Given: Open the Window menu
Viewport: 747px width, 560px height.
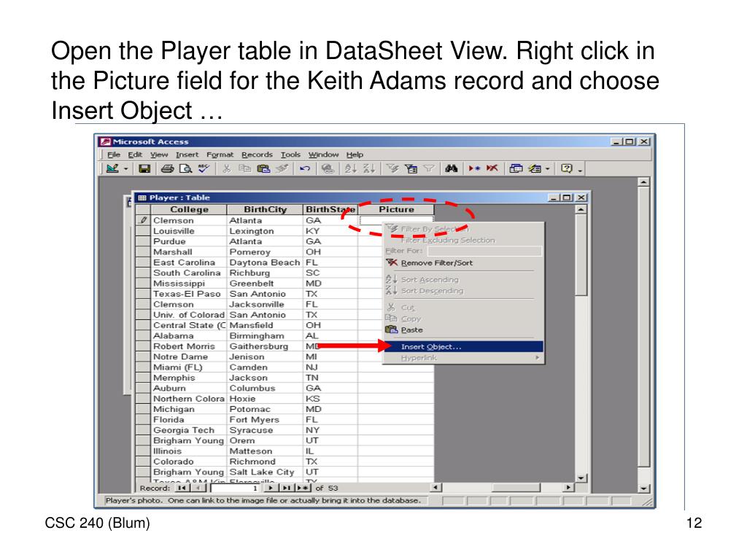Looking at the screenshot, I should pos(323,155).
